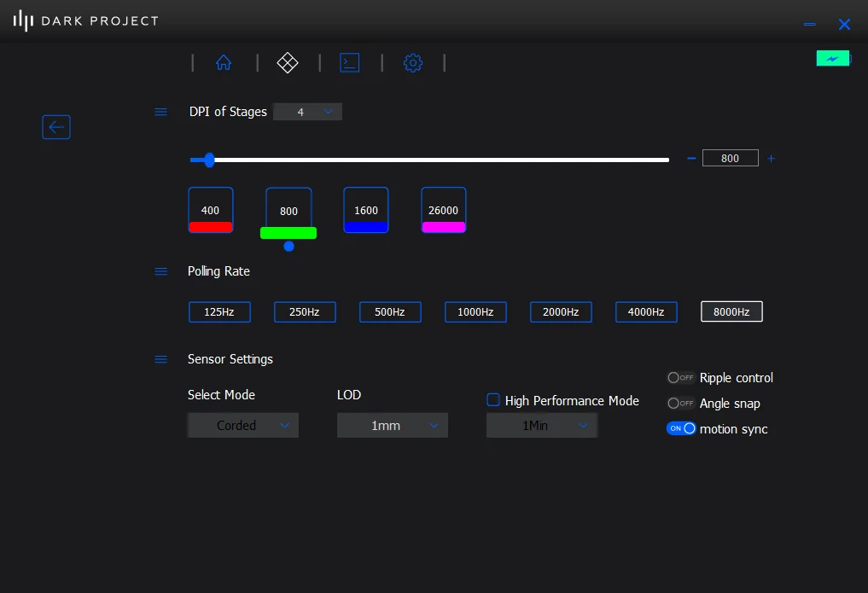
Task: Select 4000Hz polling rate
Action: pos(646,312)
